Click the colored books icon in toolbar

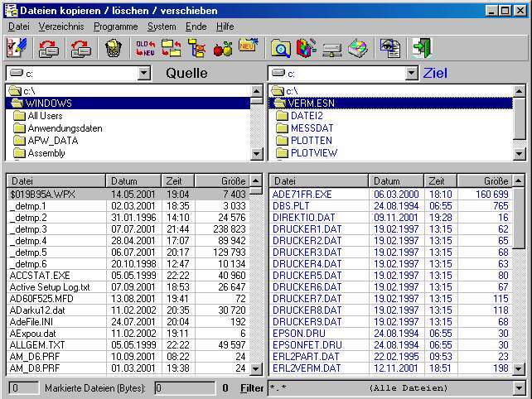pos(306,49)
